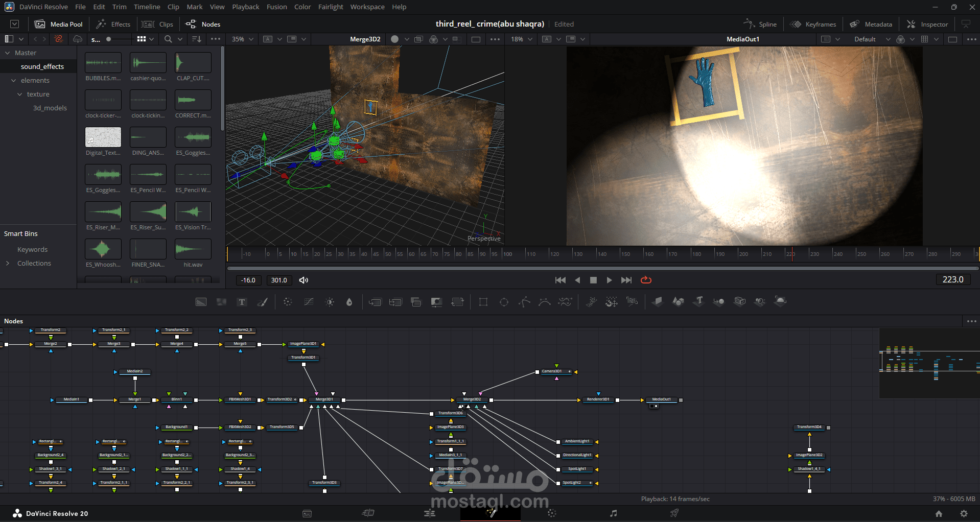Add a Blur node (droplet icon)
The image size is (980, 522).
(x=349, y=302)
